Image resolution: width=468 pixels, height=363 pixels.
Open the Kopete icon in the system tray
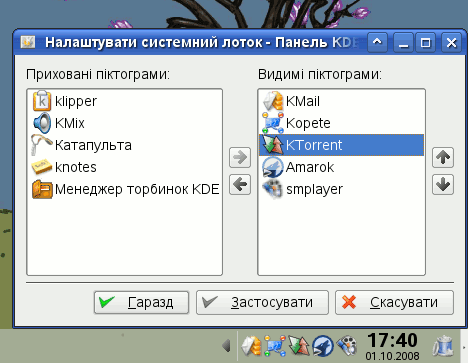point(275,346)
